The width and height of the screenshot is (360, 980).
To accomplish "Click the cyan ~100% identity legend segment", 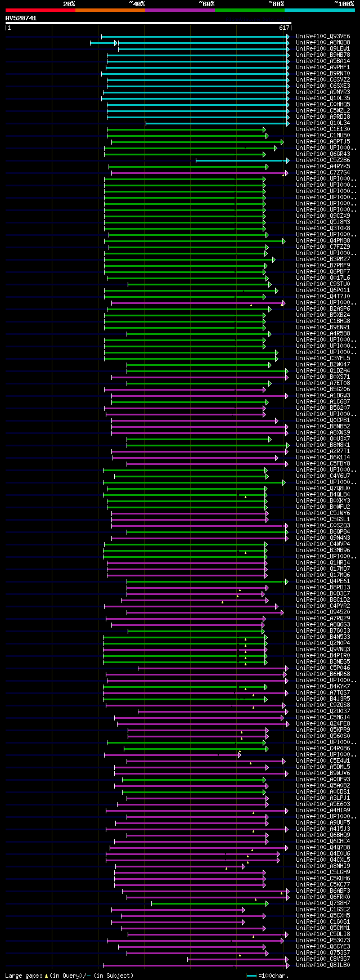I will [x=319, y=10].
